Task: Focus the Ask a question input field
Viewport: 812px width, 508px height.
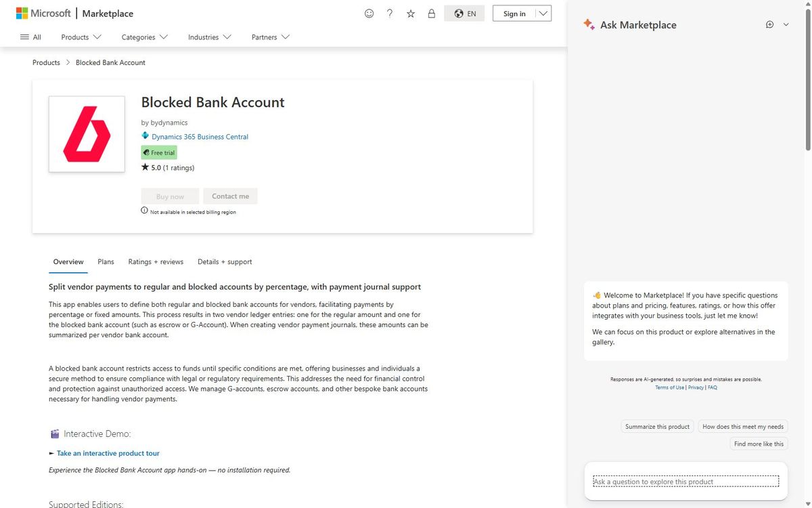Action: point(685,482)
